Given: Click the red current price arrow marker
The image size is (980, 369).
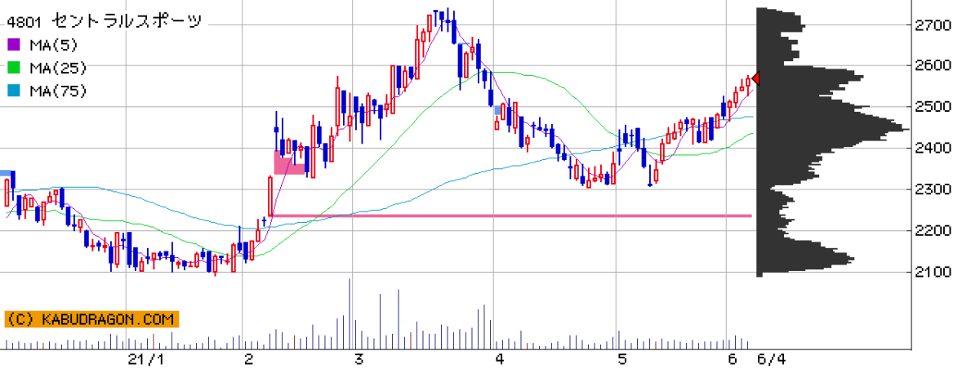Looking at the screenshot, I should [x=755, y=78].
